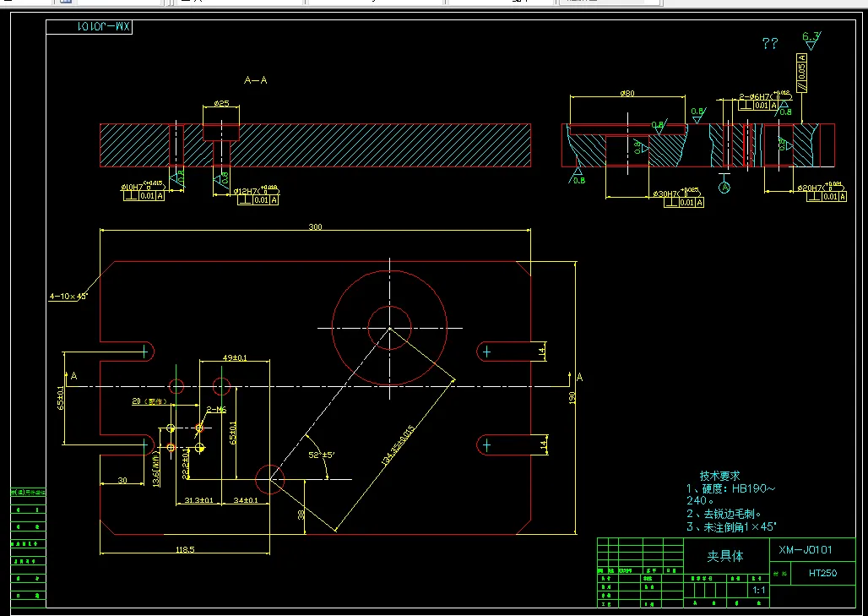This screenshot has width=868, height=616.
Task: Click the ø80 dimension text
Action: 627,93
